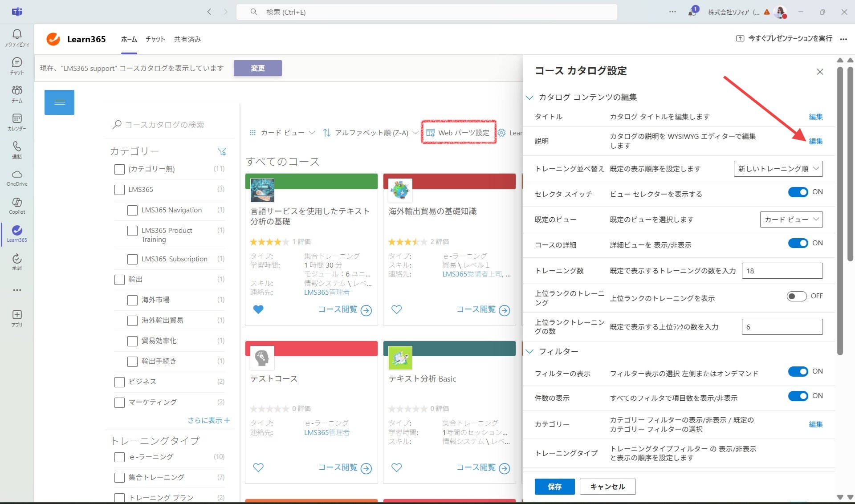
Task: Open Activity in Teams sidebar
Action: coord(17,38)
